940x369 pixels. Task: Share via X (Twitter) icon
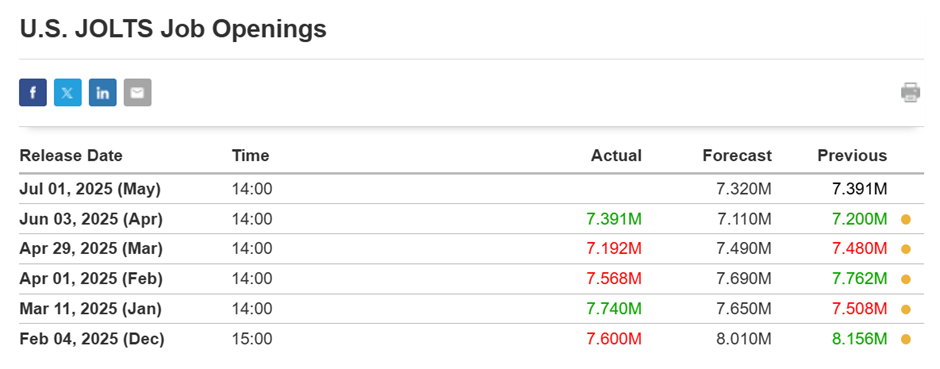[68, 93]
